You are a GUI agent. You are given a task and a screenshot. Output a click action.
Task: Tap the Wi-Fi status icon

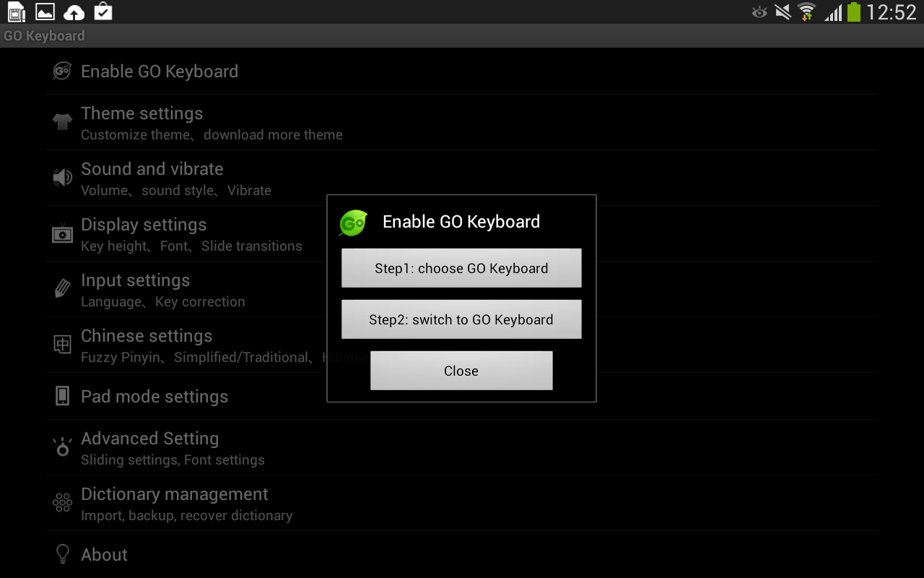pyautogui.click(x=806, y=12)
